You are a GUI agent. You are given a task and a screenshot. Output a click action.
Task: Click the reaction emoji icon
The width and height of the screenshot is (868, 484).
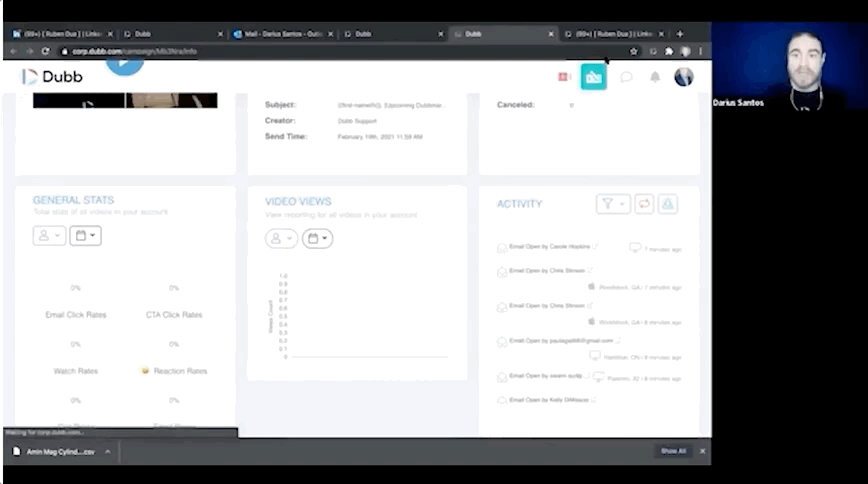[x=145, y=370]
